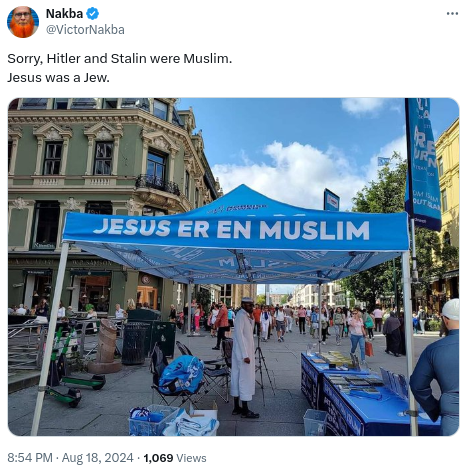The height and width of the screenshot is (467, 465).
Task: Click the Aug 18, 2024 date
Action: pos(97,458)
